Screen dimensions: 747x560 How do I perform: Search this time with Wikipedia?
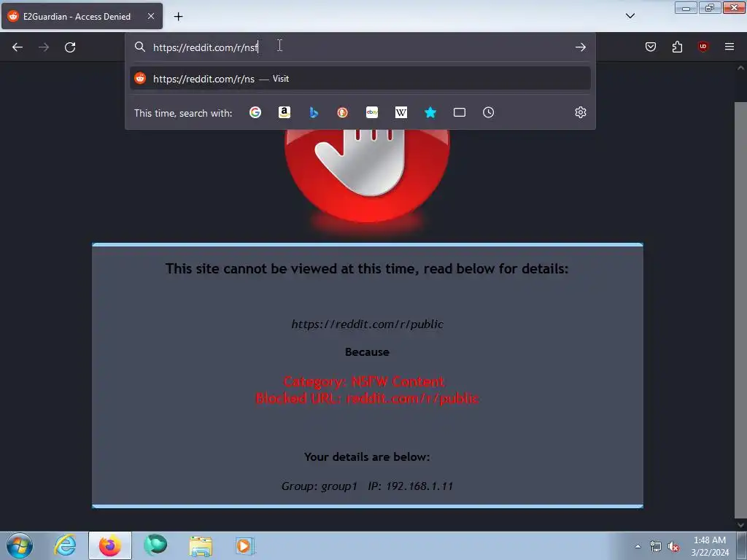[x=401, y=112]
